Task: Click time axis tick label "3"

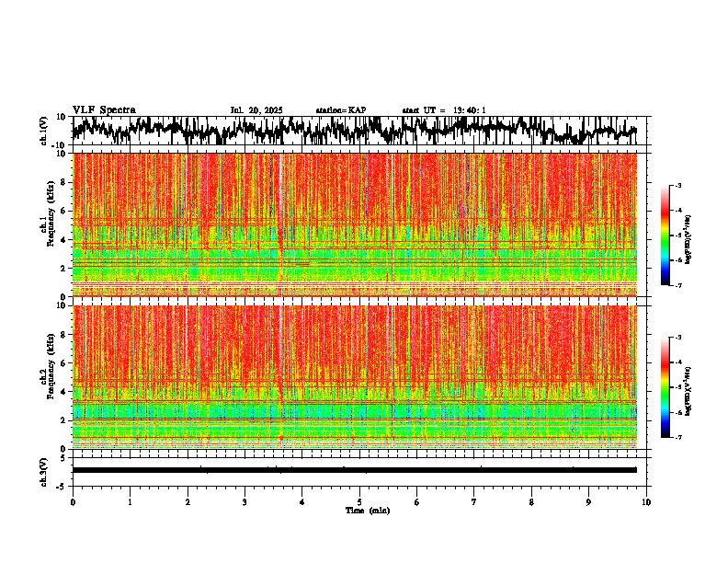Action: pyautogui.click(x=245, y=502)
